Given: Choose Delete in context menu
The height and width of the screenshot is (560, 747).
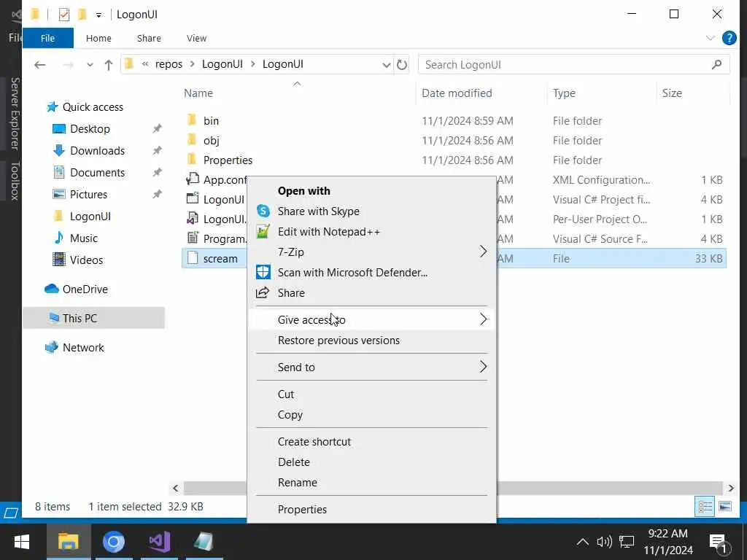Looking at the screenshot, I should 294,462.
